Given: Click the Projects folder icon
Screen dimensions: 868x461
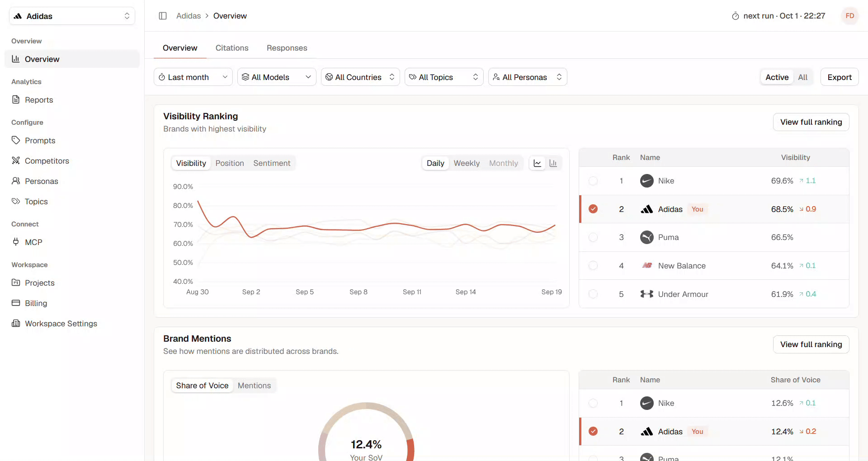Looking at the screenshot, I should point(16,282).
